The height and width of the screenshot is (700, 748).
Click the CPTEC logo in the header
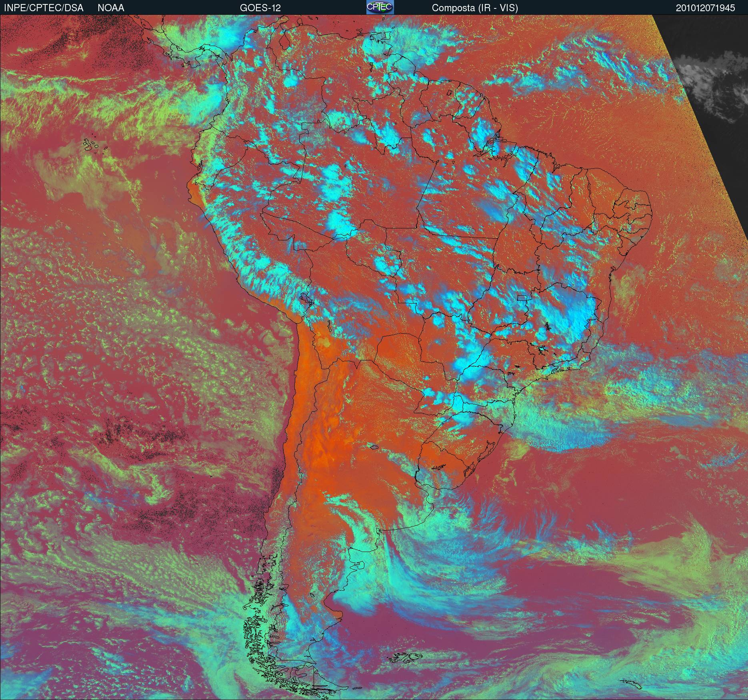[380, 7]
